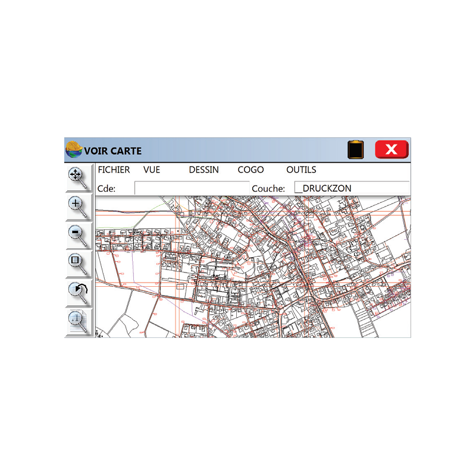Image resolution: width=476 pixels, height=476 pixels.
Task: Open the Couche layer field _DRUCKZON
Action: click(352, 188)
